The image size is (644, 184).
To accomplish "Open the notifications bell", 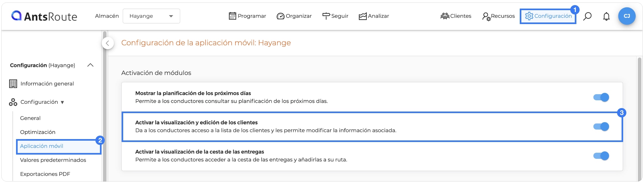I will point(606,16).
